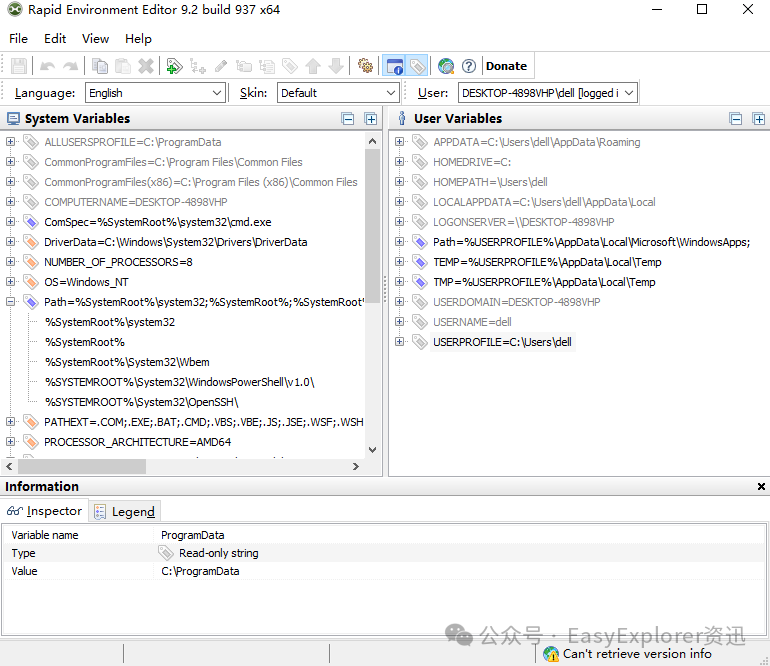The image size is (770, 666).
Task: Switch to the Inspector tab
Action: 44,511
